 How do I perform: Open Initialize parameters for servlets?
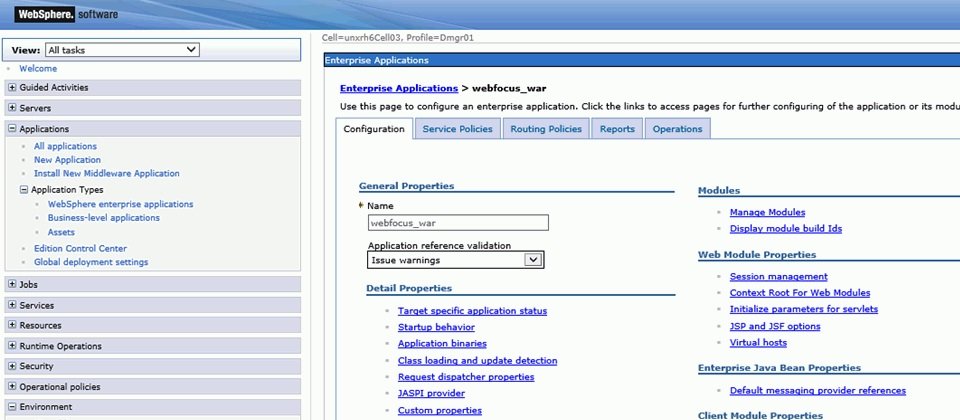[x=803, y=310]
